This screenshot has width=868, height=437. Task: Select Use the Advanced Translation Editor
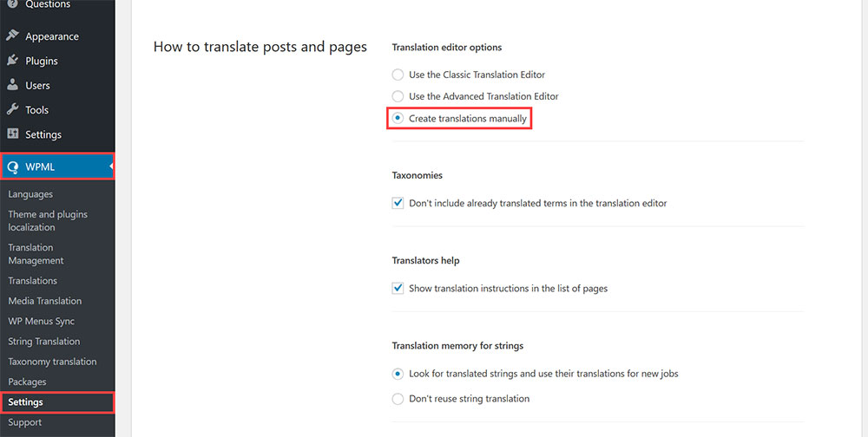(398, 96)
